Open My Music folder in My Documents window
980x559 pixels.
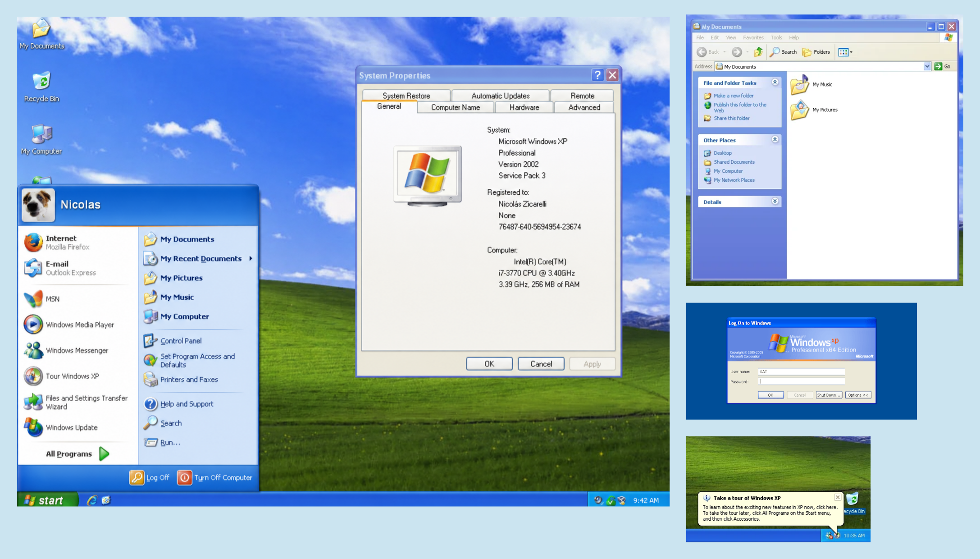click(x=812, y=85)
